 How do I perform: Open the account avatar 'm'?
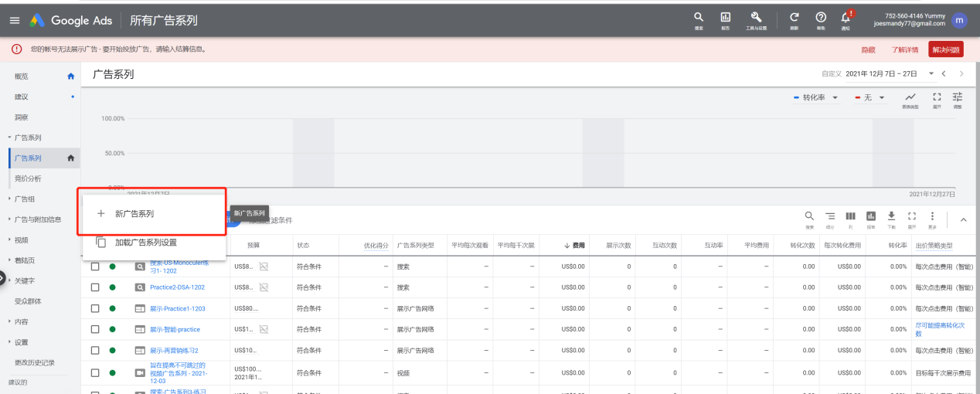[x=960, y=21]
